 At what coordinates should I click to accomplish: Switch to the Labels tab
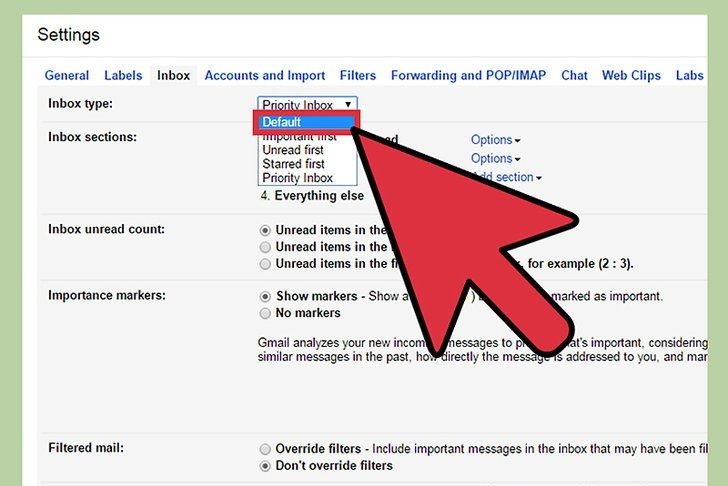(x=123, y=75)
